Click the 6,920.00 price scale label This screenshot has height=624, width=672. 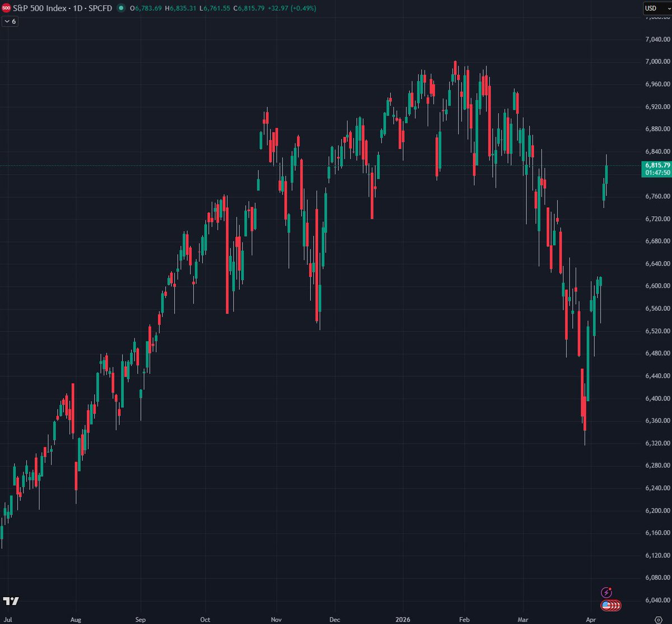(657, 106)
